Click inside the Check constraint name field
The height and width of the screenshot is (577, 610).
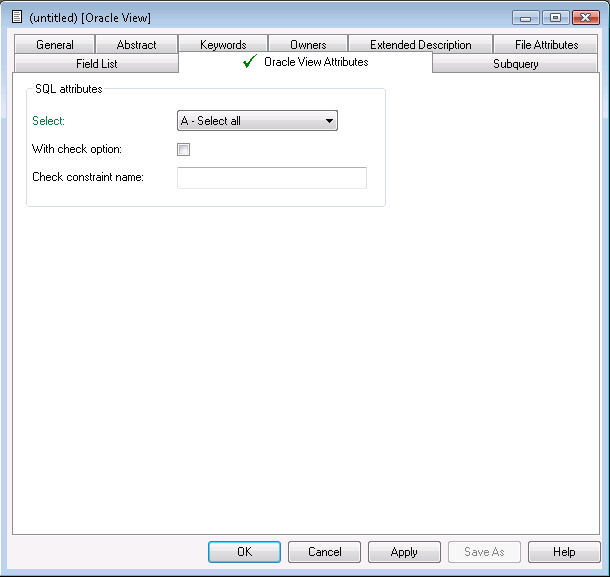coord(271,178)
